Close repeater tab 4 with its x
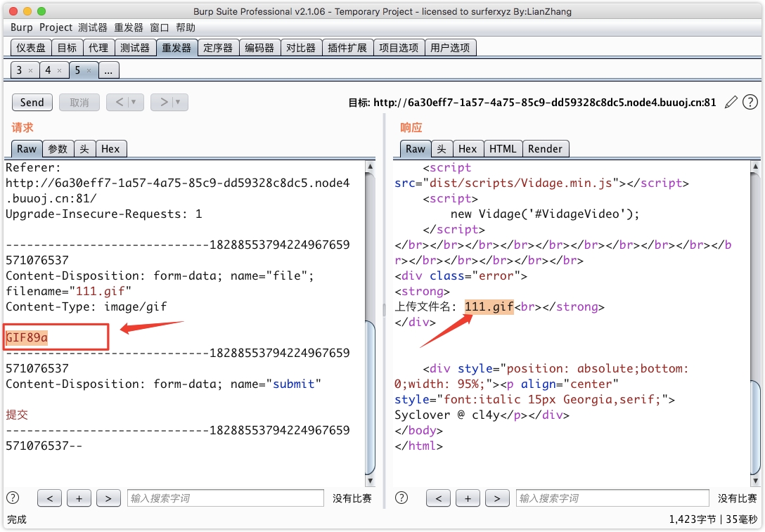The height and width of the screenshot is (532, 765). point(60,71)
